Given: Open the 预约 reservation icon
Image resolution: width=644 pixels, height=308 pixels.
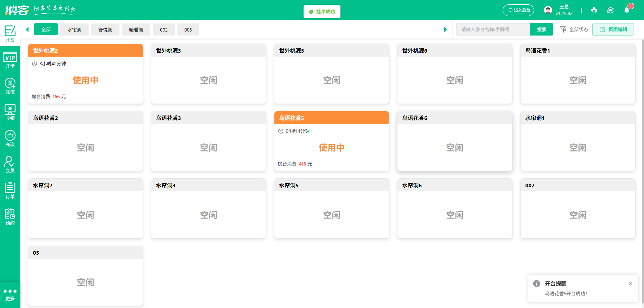Looking at the screenshot, I should click(x=10, y=216).
